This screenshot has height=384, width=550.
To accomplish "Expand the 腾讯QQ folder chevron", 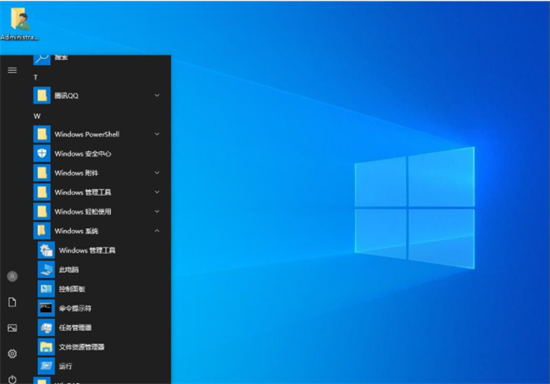I will click(157, 95).
